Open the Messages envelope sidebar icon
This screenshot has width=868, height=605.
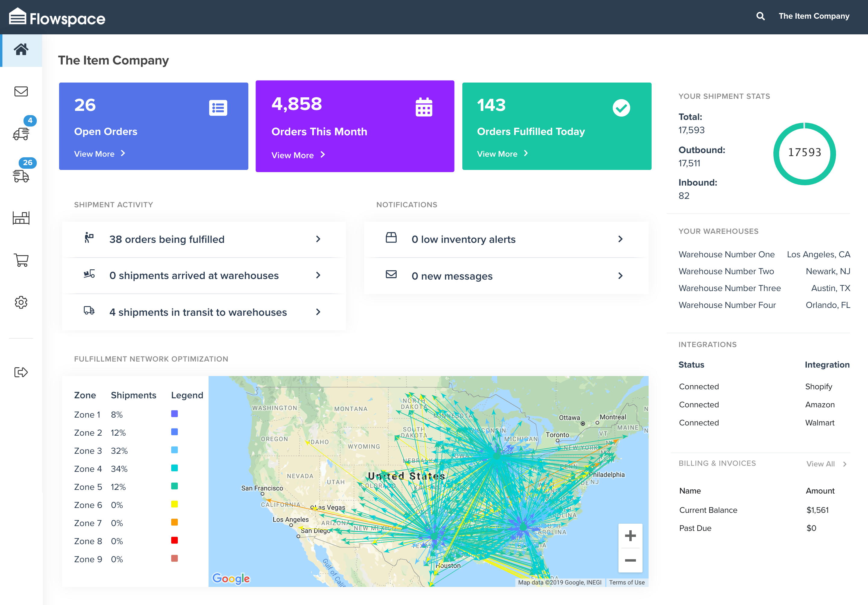[x=21, y=92]
